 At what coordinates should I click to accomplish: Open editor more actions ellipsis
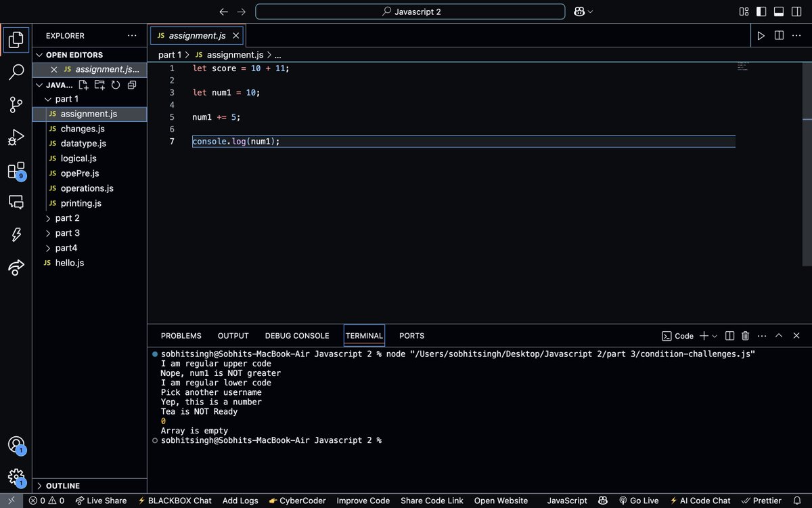796,35
